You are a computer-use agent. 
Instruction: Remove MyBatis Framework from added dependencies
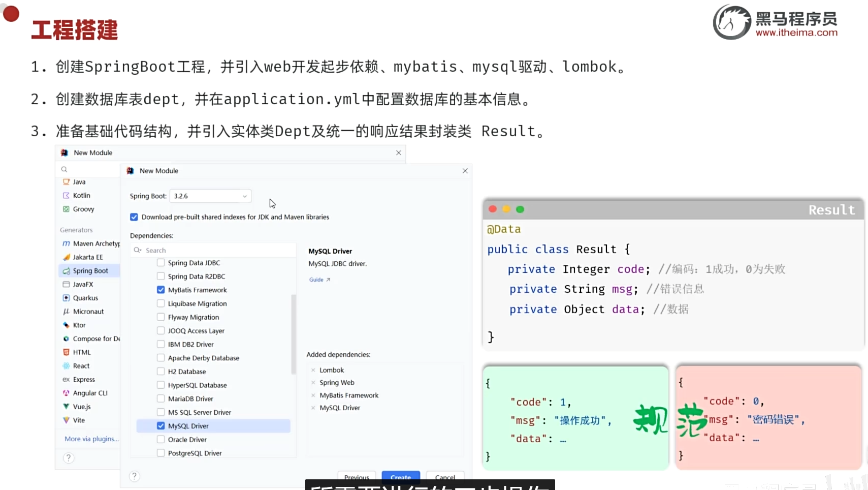[313, 395]
